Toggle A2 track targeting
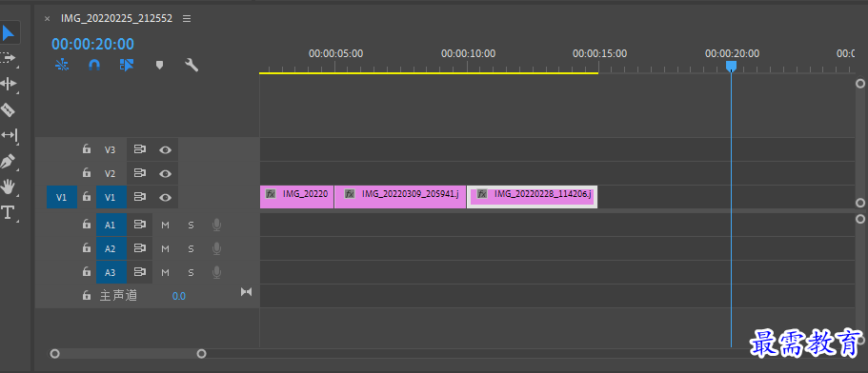The width and height of the screenshot is (868, 373). point(111,248)
